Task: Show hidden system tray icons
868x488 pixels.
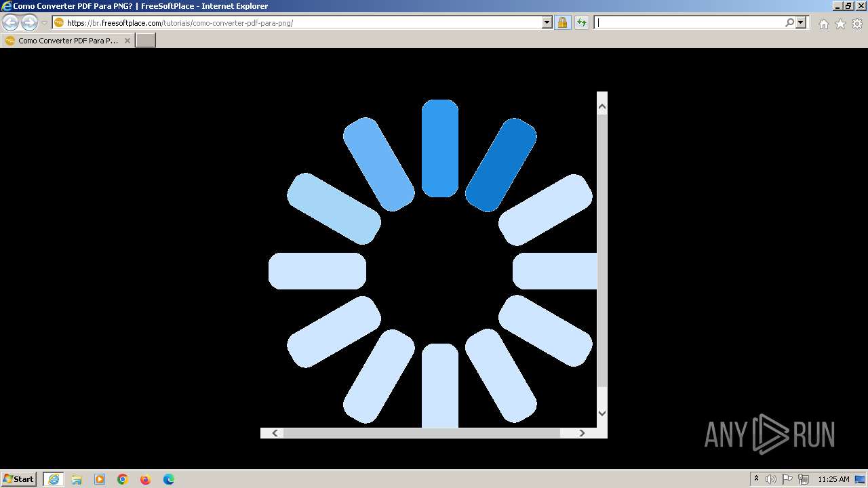Action: 756,479
